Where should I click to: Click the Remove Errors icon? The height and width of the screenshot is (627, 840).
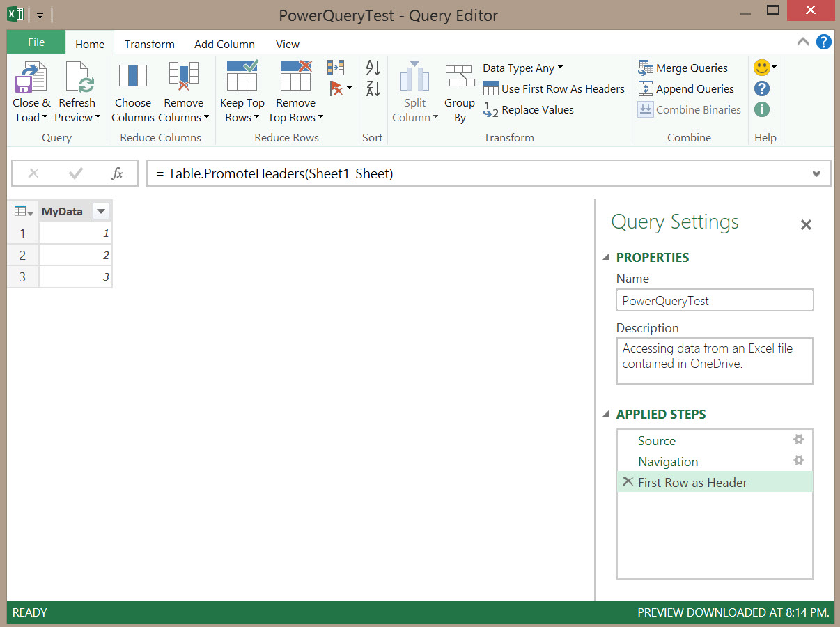pyautogui.click(x=336, y=88)
